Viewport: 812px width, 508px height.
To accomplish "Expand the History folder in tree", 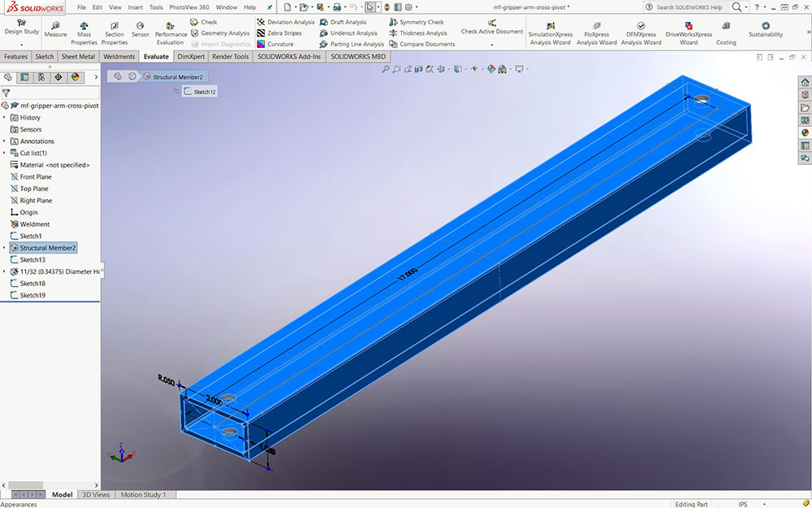I will tap(5, 118).
